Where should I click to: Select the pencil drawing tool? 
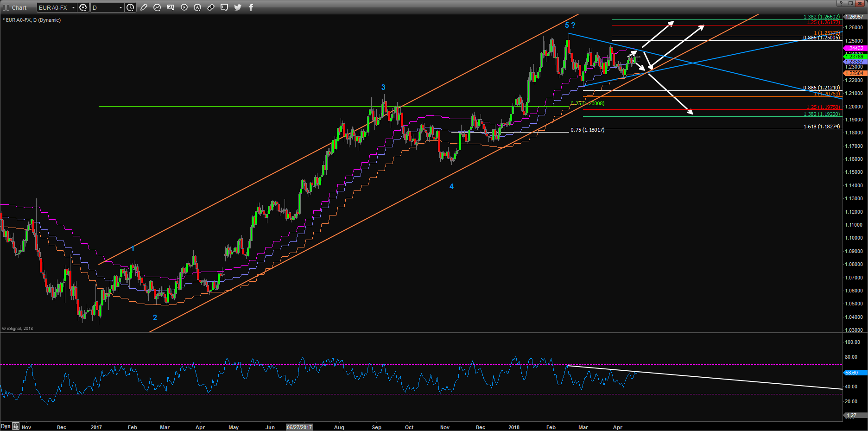coord(144,7)
